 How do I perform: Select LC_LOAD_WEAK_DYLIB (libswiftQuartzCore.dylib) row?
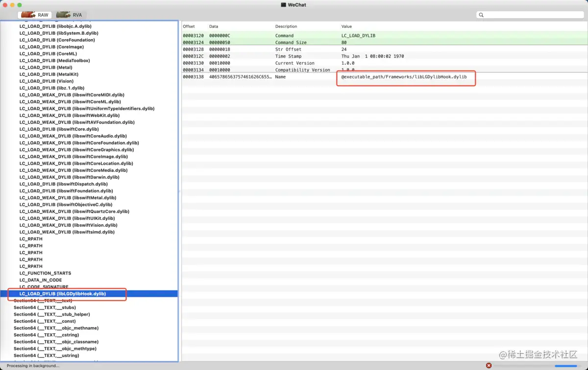click(x=74, y=211)
